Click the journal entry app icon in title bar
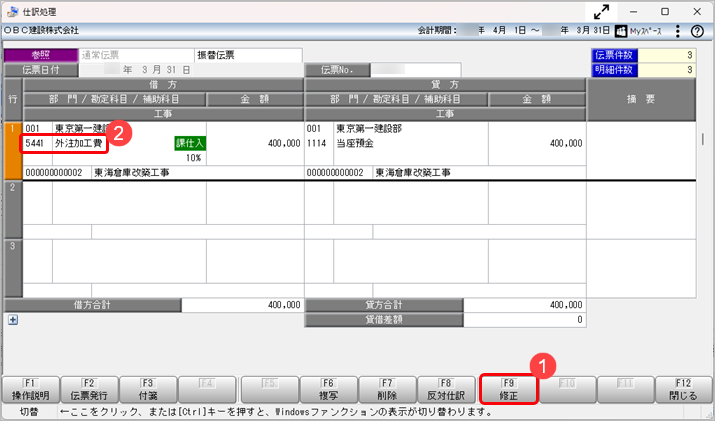The height and width of the screenshot is (421, 715). (12, 11)
